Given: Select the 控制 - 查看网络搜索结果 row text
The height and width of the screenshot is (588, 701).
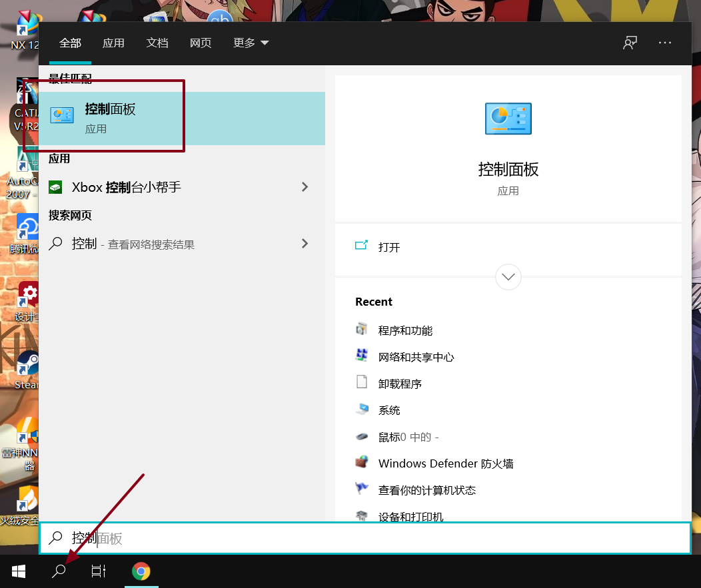Looking at the screenshot, I should click(x=133, y=244).
